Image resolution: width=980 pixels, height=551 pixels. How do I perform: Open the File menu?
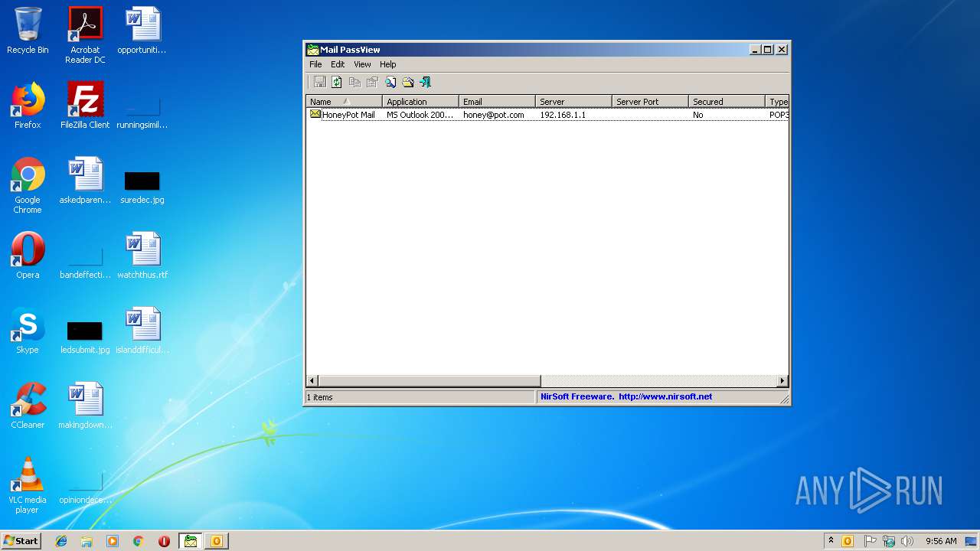(x=315, y=64)
